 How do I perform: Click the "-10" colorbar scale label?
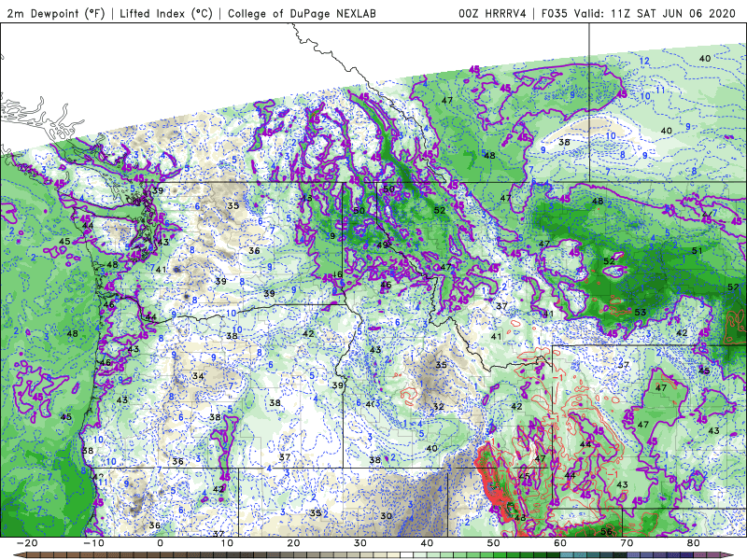94,543
